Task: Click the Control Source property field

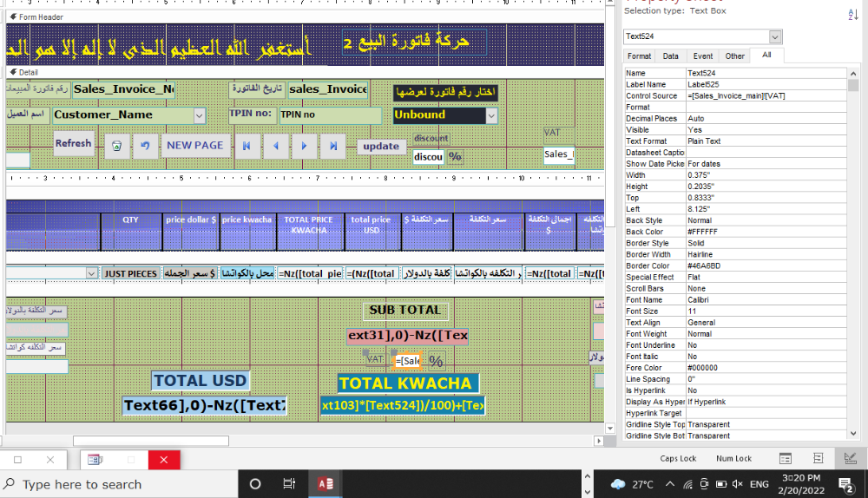Action: (x=766, y=95)
